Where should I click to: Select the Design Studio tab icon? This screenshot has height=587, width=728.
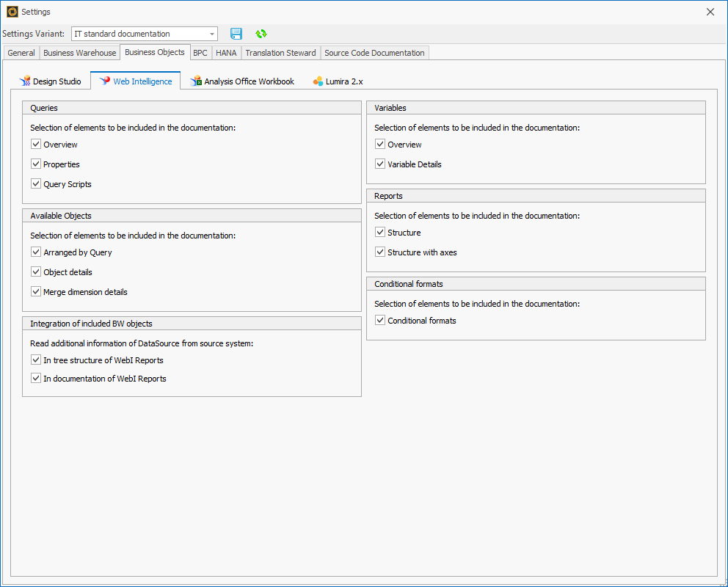[26, 81]
